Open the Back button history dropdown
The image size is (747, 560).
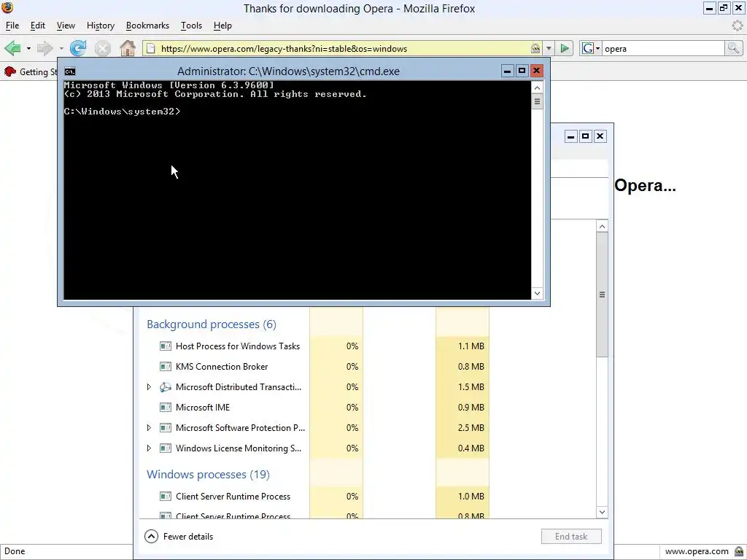(x=28, y=49)
